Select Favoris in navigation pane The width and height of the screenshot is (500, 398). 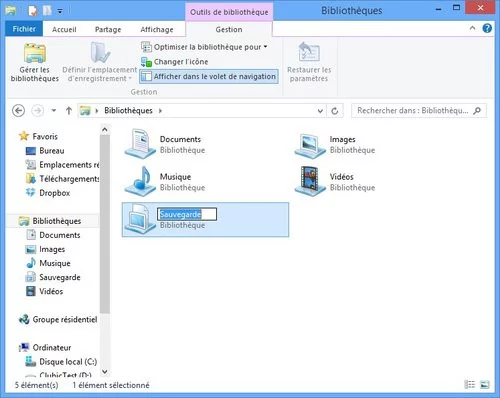45,136
